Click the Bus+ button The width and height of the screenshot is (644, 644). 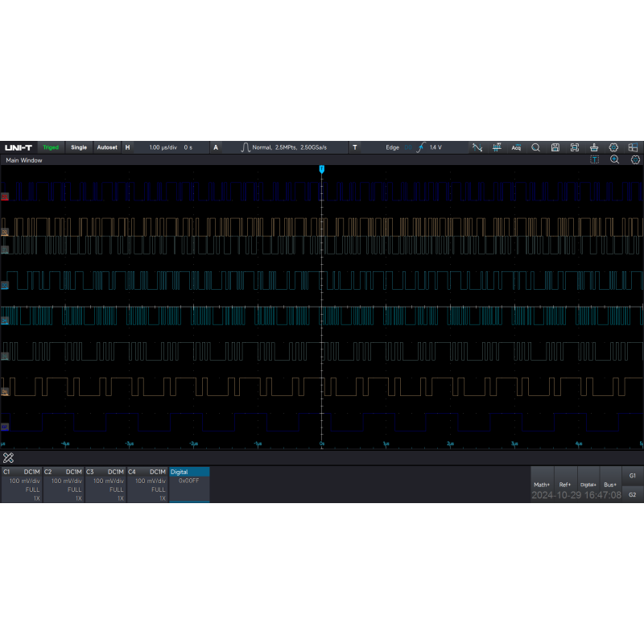[610, 485]
